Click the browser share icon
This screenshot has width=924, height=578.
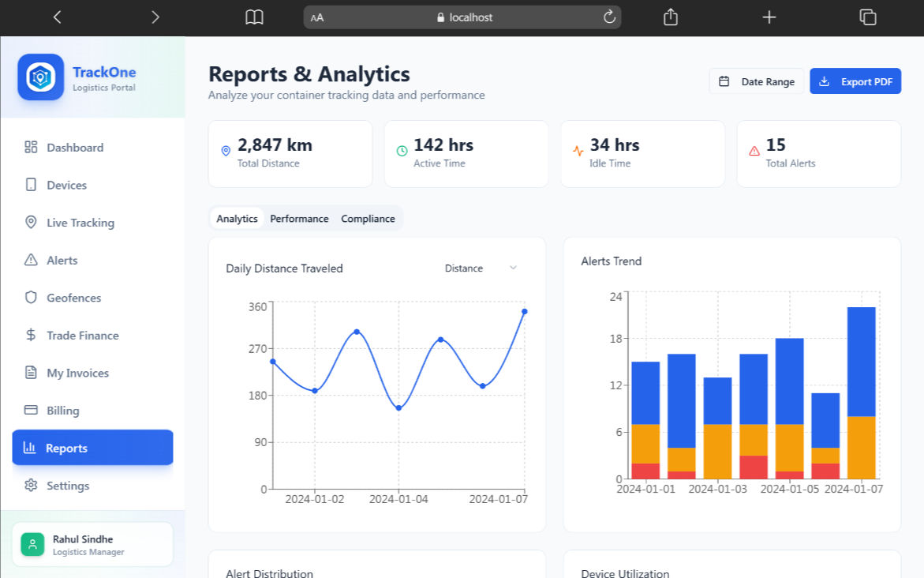coord(671,17)
